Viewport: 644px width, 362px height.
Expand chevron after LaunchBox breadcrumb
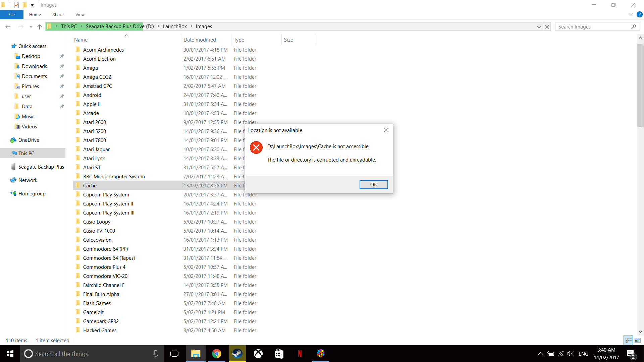pyautogui.click(x=192, y=26)
